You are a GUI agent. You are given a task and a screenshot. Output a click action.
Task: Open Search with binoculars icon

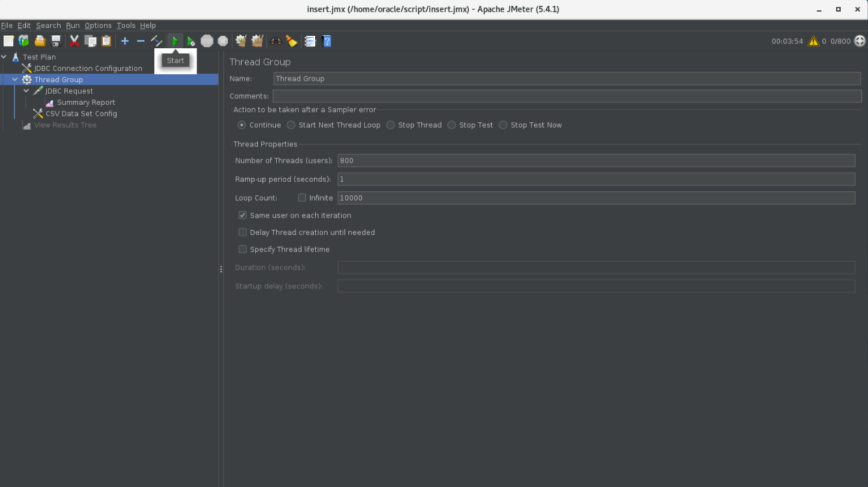point(276,41)
